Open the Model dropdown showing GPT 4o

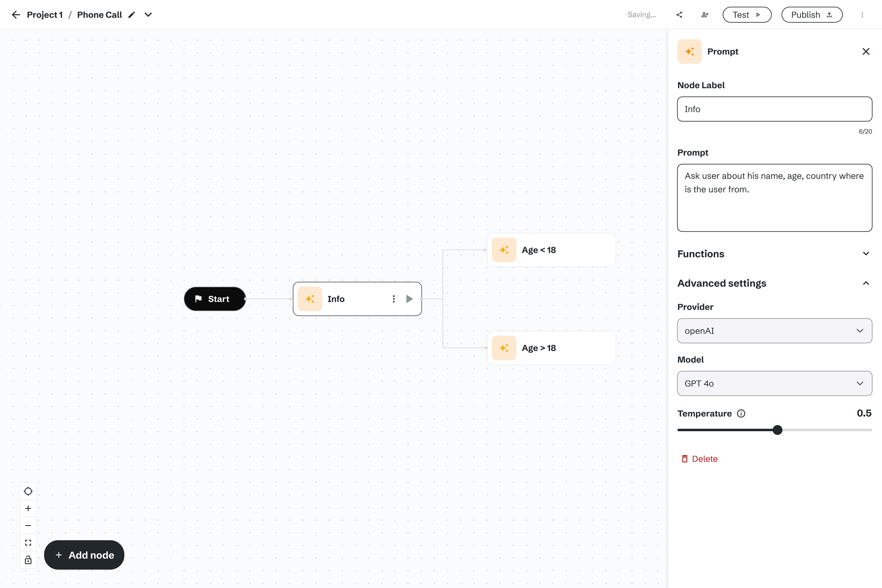pos(774,383)
